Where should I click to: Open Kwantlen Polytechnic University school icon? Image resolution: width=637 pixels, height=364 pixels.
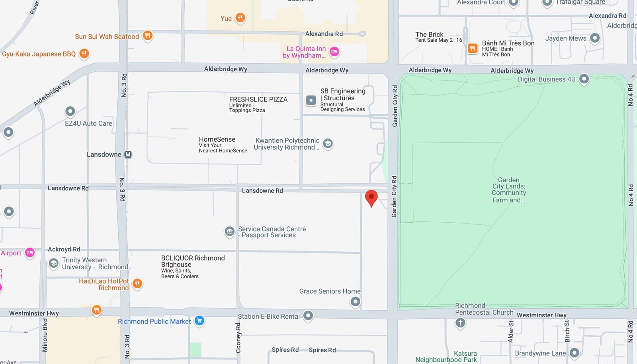[x=328, y=144]
